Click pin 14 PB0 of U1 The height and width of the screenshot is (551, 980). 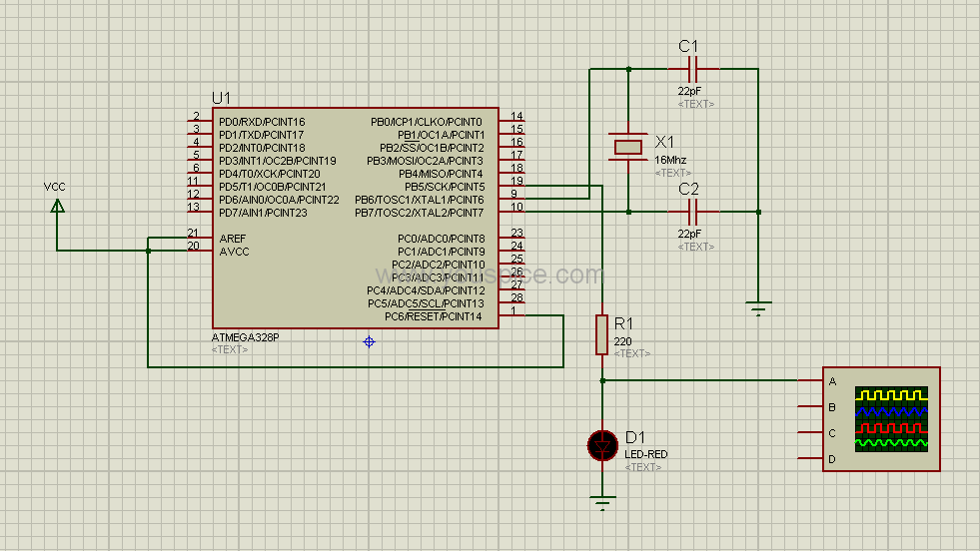[511, 120]
